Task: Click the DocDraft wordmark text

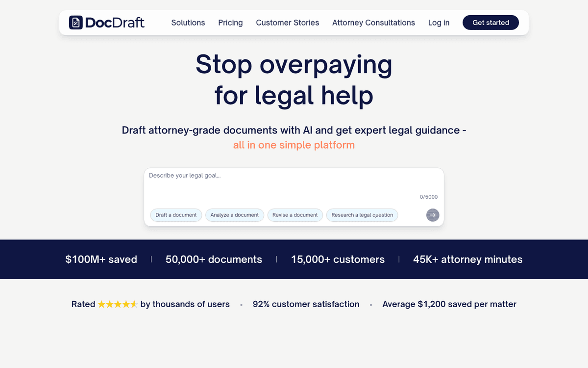Action: [115, 23]
